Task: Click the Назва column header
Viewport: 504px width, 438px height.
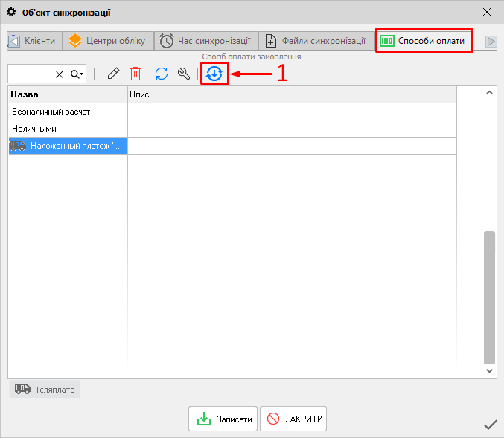Action: [x=68, y=94]
